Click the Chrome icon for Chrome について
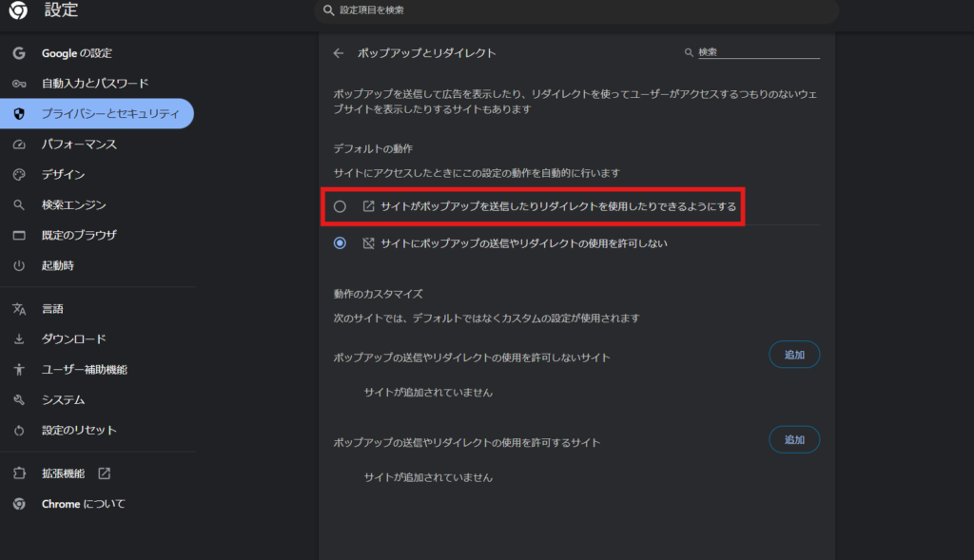Screen dimensions: 974x560 19,504
